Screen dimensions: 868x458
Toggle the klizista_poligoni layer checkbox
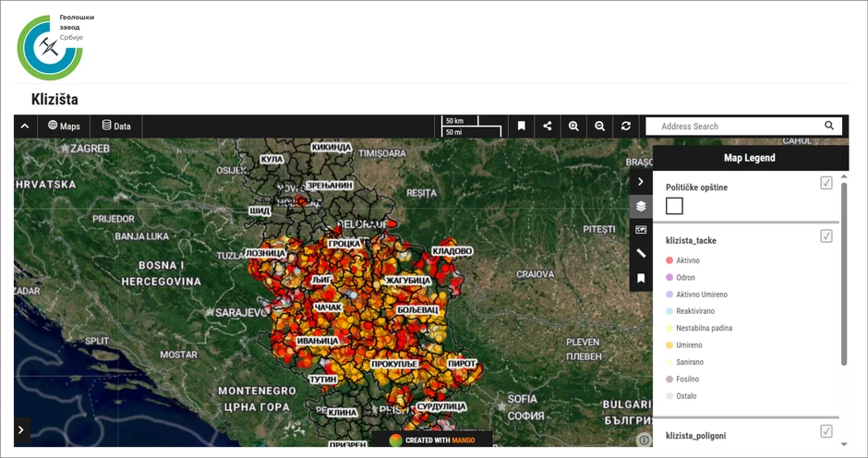point(826,431)
